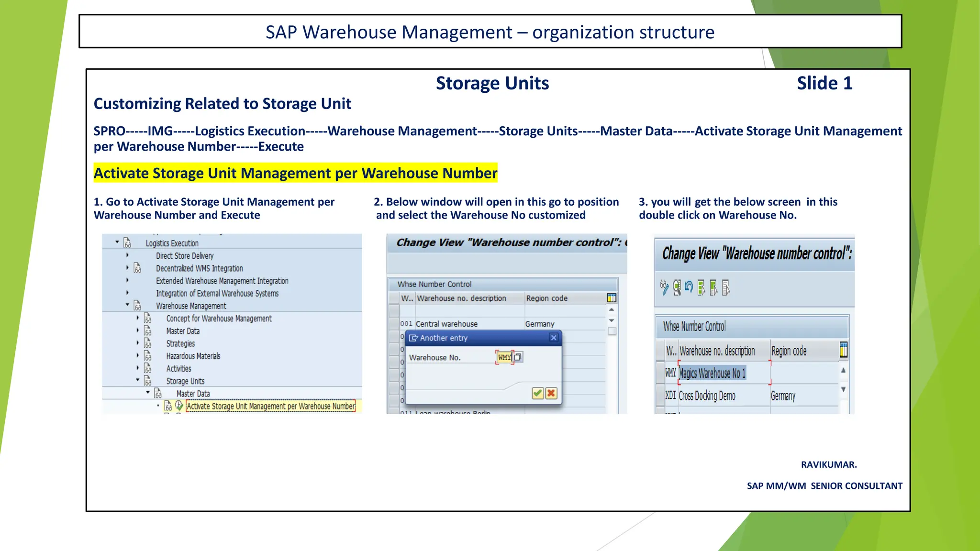Image resolution: width=980 pixels, height=551 pixels.
Task: Expand Extended Warehouse Management Integration node
Action: [127, 280]
